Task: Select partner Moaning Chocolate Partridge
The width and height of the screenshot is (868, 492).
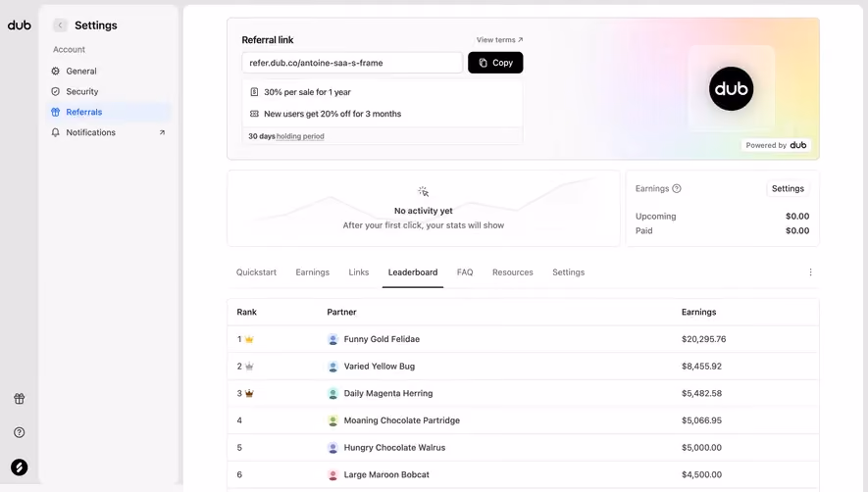Action: coord(402,420)
